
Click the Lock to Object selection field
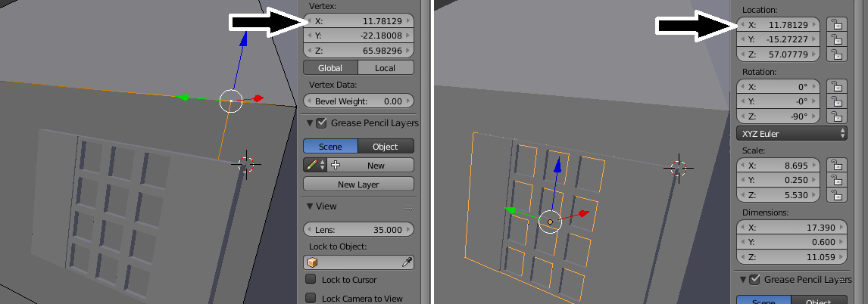pyautogui.click(x=359, y=262)
